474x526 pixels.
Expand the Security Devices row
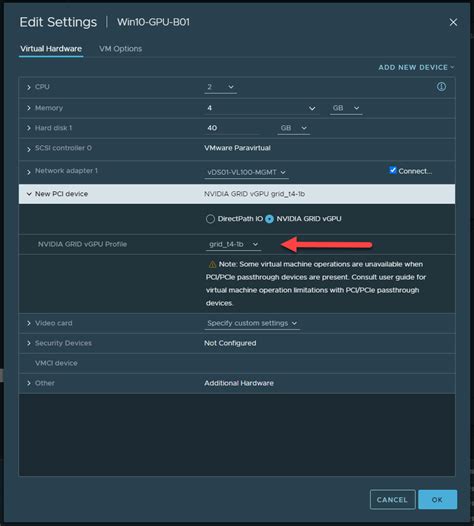pos(29,343)
